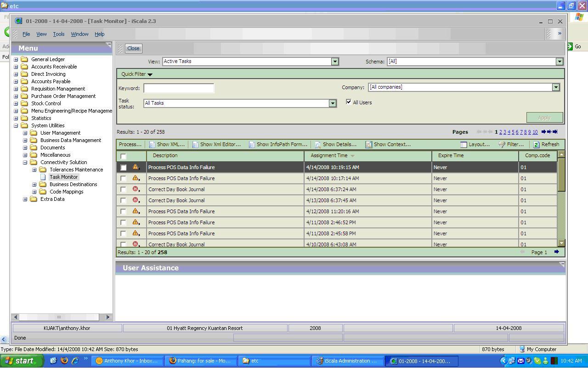This screenshot has width=588, height=369.
Task: Click the Close button above the View dropdown
Action: click(133, 48)
